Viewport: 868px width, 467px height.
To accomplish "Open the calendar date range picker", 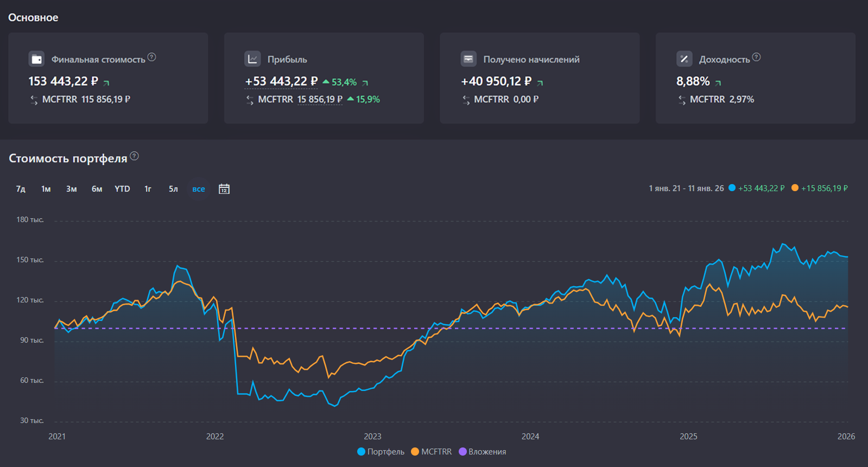I will pos(224,189).
